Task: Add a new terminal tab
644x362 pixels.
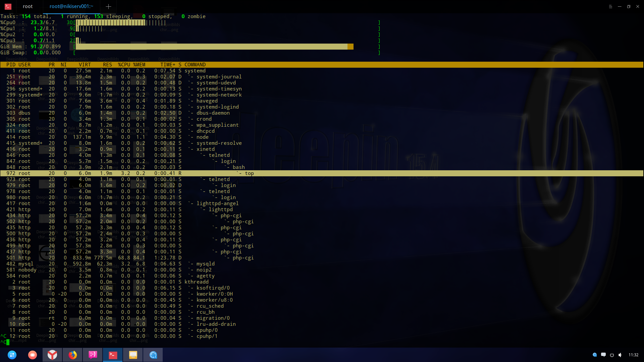Action: pyautogui.click(x=108, y=6)
